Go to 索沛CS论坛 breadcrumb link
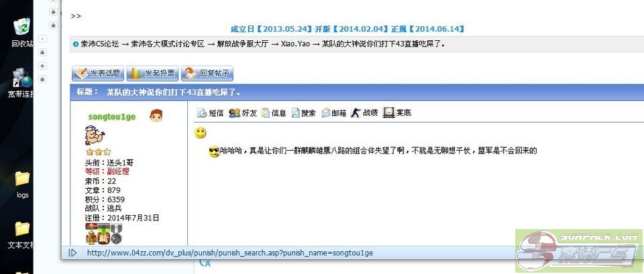644x274 pixels. coord(100,44)
